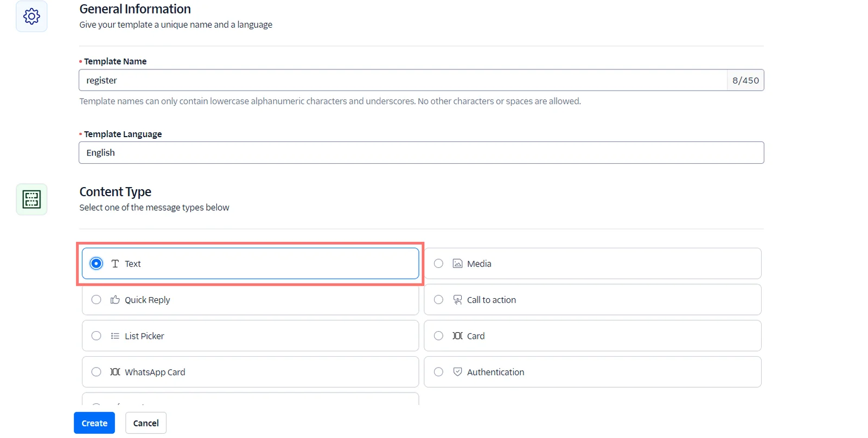This screenshot has width=868, height=438.
Task: Click the 8/450 character counter
Action: coord(745,80)
